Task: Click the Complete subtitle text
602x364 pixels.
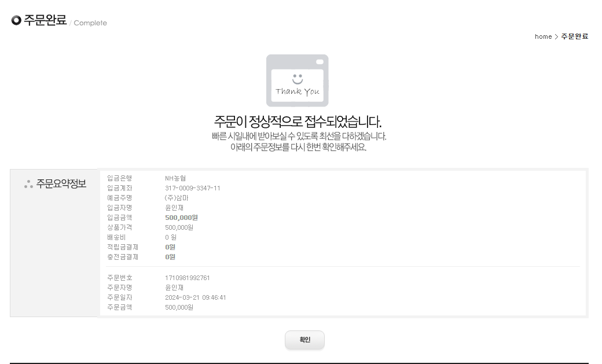Action: click(90, 23)
